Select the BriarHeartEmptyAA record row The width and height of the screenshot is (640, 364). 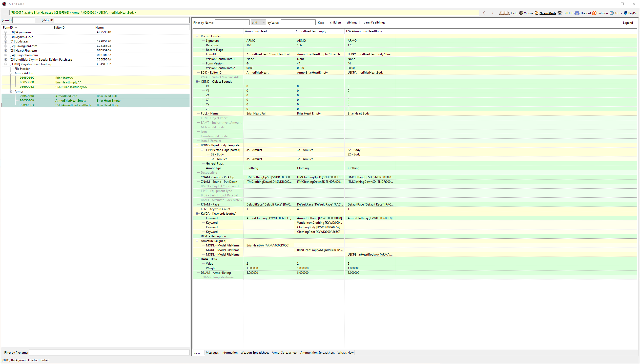click(x=95, y=82)
